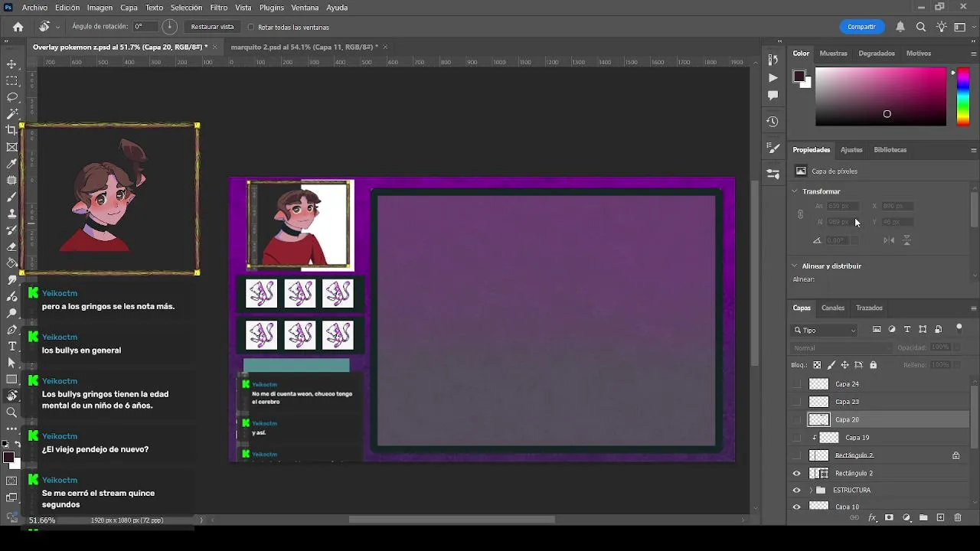Select the Eraser tool
The height and width of the screenshot is (551, 980).
coord(11,246)
